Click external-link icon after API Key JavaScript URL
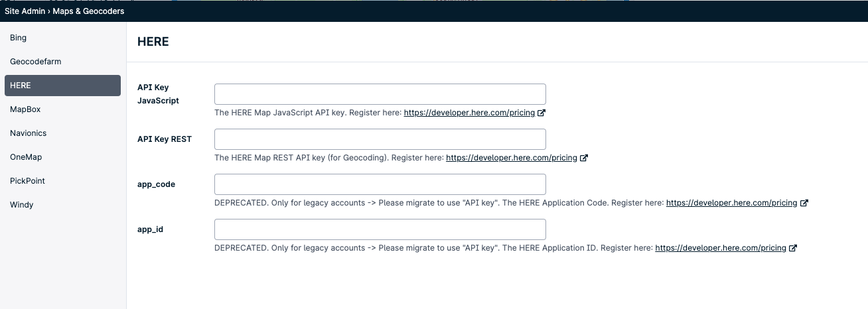 (542, 113)
